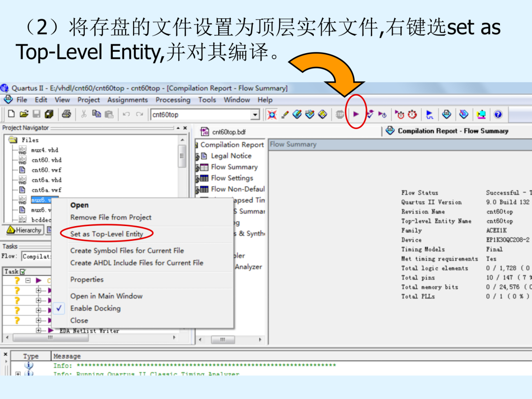Click the Save floppy disk icon
The image size is (532, 399).
(36, 114)
